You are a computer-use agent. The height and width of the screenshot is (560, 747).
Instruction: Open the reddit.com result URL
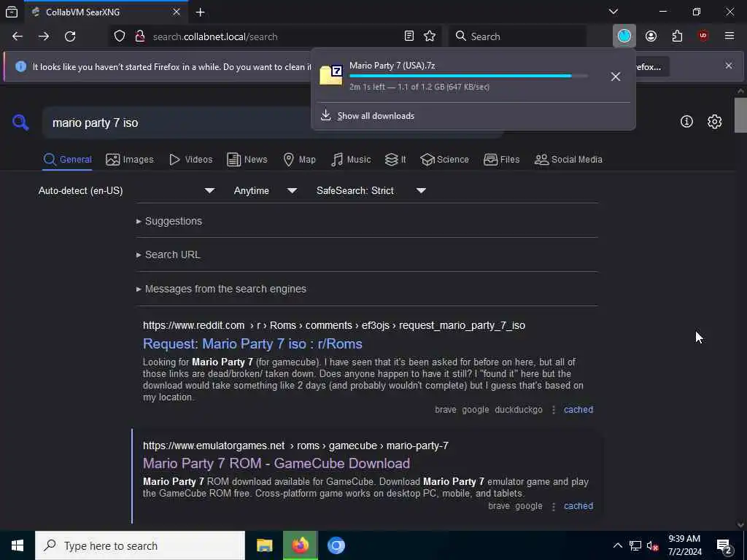coord(334,325)
